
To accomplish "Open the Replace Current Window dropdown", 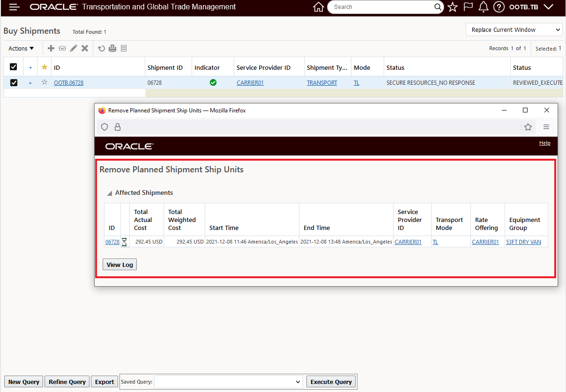I will click(x=514, y=30).
